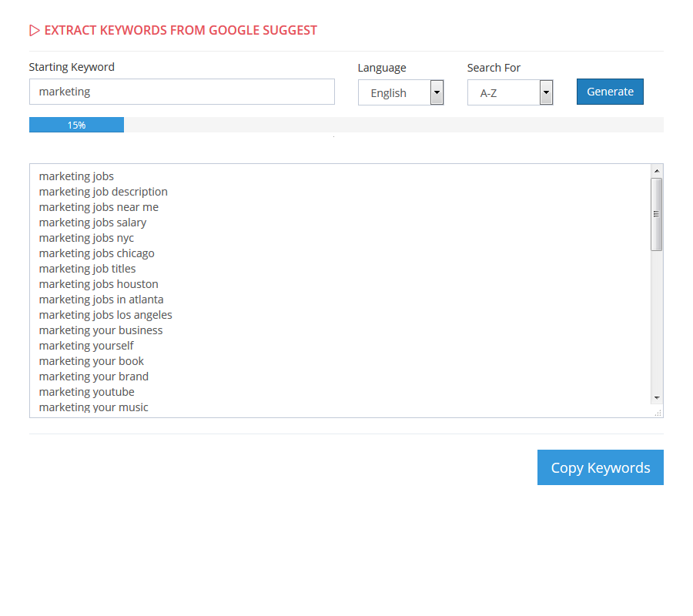Click 'marketing yourself' entry
This screenshot has width=693, height=616.
[86, 346]
